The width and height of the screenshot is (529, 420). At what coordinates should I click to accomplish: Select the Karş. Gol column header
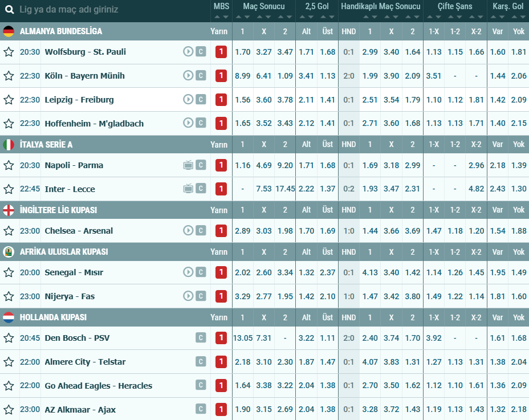(x=508, y=6)
